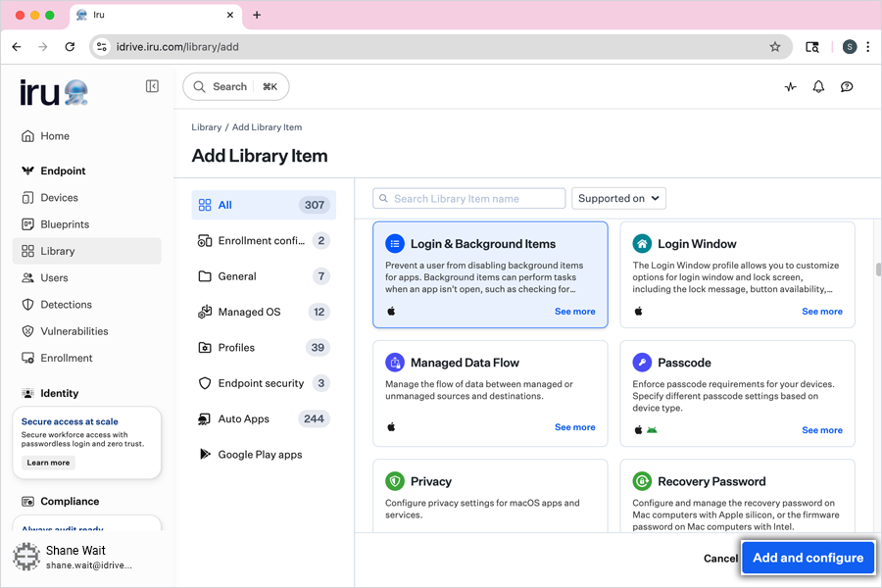The width and height of the screenshot is (882, 588).
Task: Click the Add and configure button
Action: [808, 558]
